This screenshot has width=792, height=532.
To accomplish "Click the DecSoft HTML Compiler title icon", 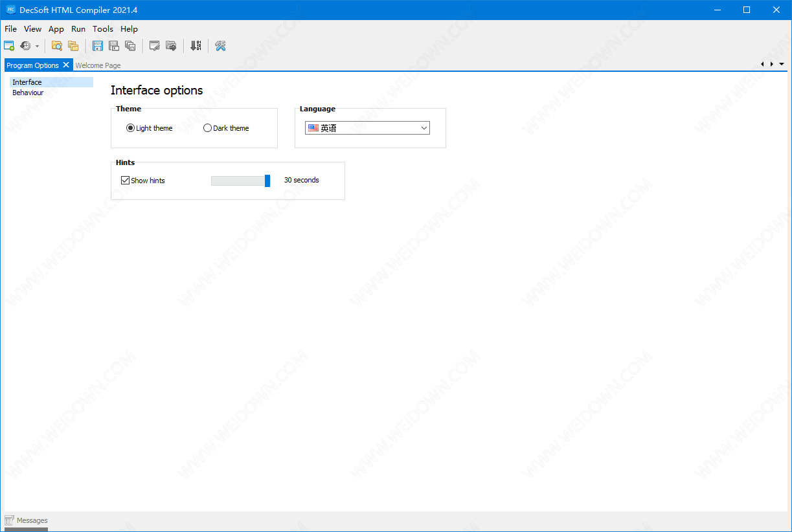I will pos(10,10).
